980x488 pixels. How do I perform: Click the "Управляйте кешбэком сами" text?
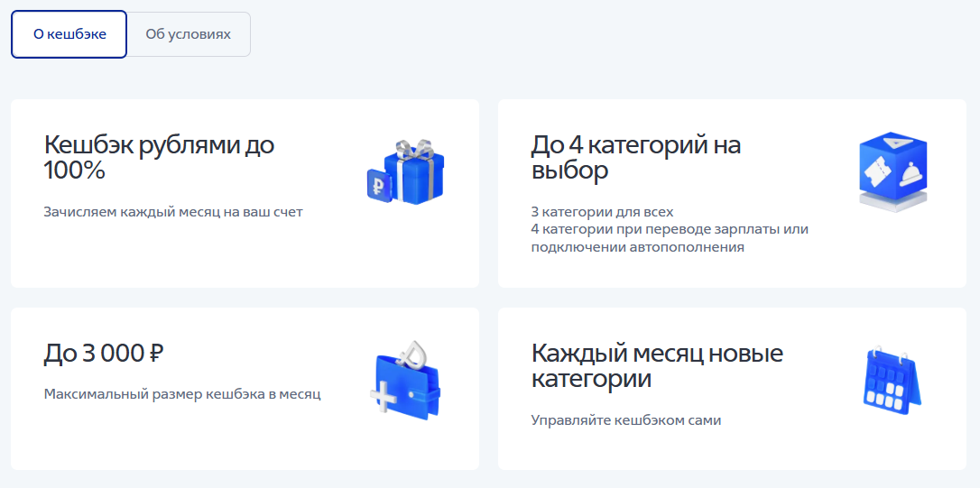pos(626,420)
